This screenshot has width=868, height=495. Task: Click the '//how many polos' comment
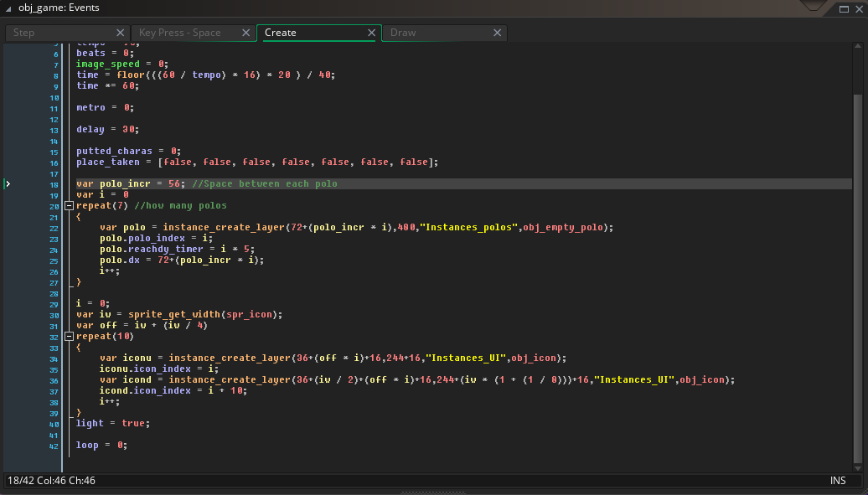[180, 205]
